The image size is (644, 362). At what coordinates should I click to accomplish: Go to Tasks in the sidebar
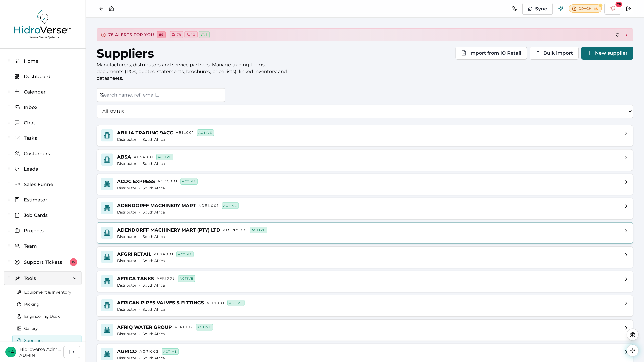coord(43,138)
